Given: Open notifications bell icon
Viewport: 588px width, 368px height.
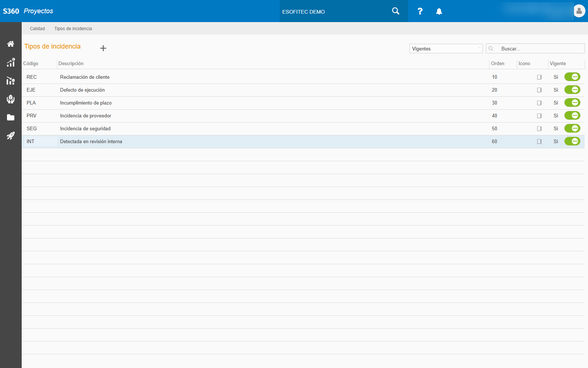Looking at the screenshot, I should pyautogui.click(x=439, y=11).
